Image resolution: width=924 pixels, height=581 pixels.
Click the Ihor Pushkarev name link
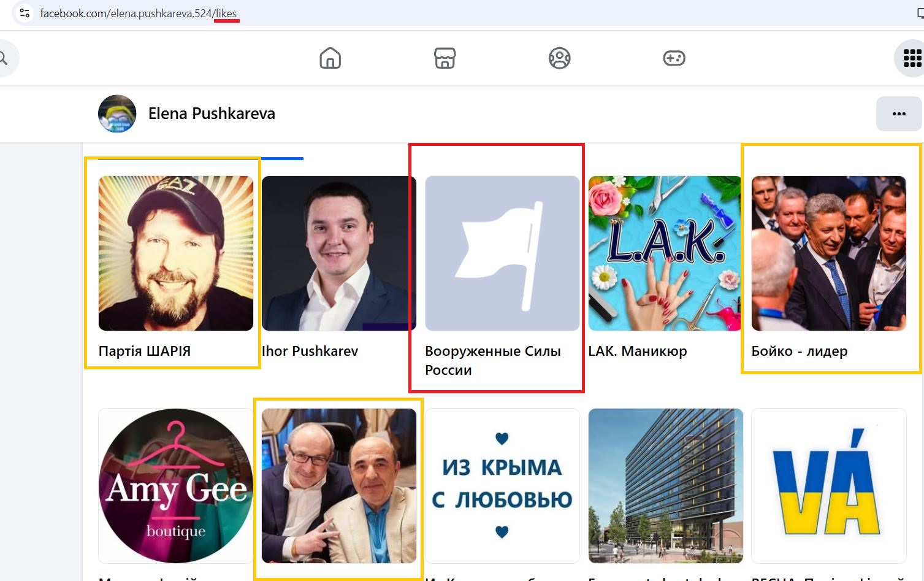pos(310,351)
